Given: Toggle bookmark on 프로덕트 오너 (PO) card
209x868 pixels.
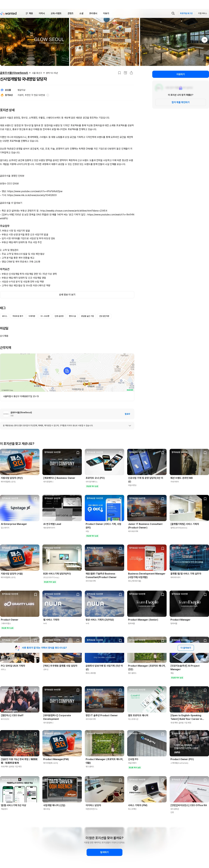Looking at the screenshot, I should point(120,453).
